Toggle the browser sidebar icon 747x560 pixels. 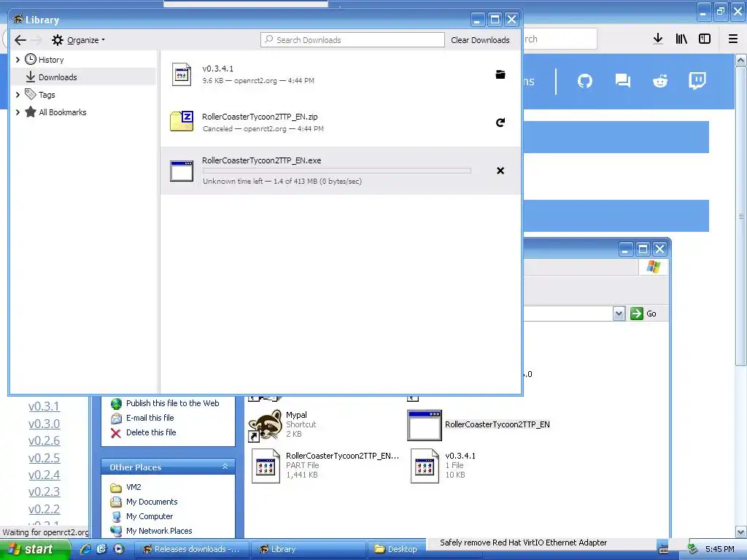point(705,39)
